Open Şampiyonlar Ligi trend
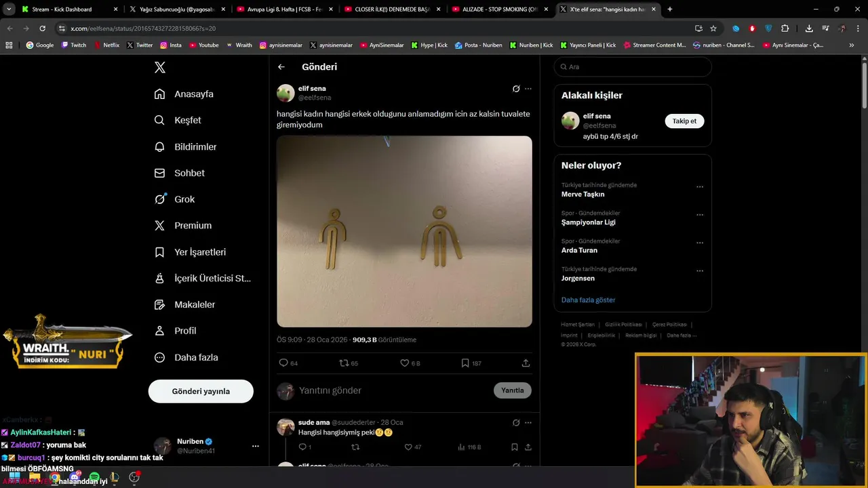This screenshot has height=488, width=868. click(x=588, y=222)
